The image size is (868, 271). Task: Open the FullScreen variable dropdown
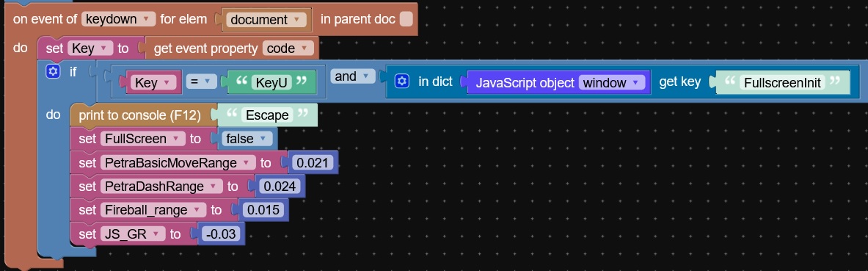142,139
